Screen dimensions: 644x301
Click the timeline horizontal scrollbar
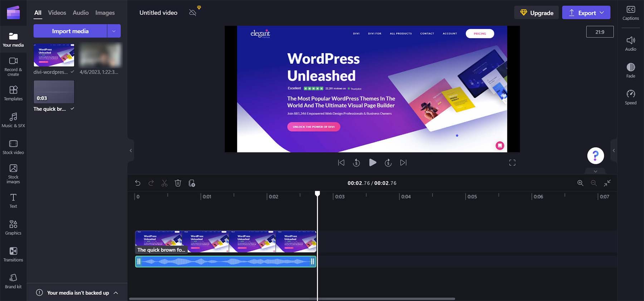tap(292, 299)
